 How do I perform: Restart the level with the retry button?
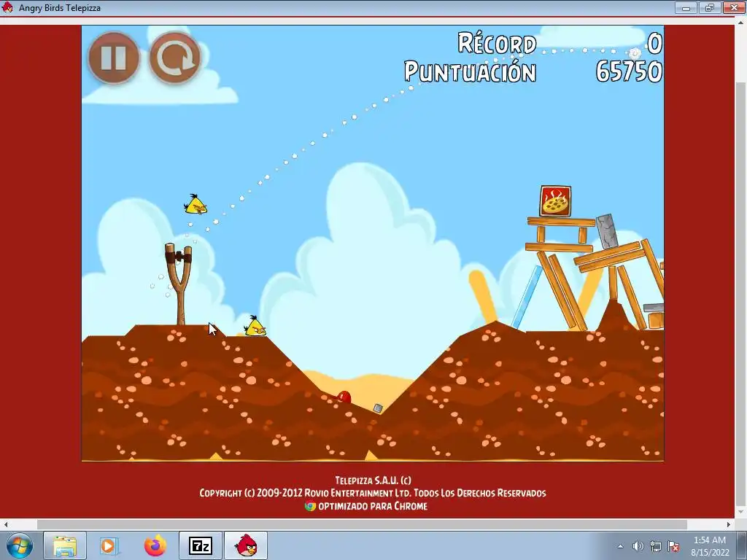point(175,58)
